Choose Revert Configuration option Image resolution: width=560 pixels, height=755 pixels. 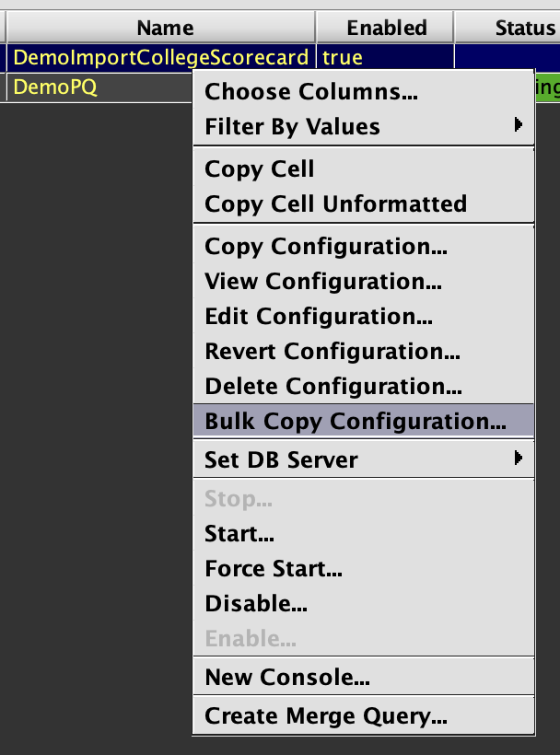click(332, 352)
